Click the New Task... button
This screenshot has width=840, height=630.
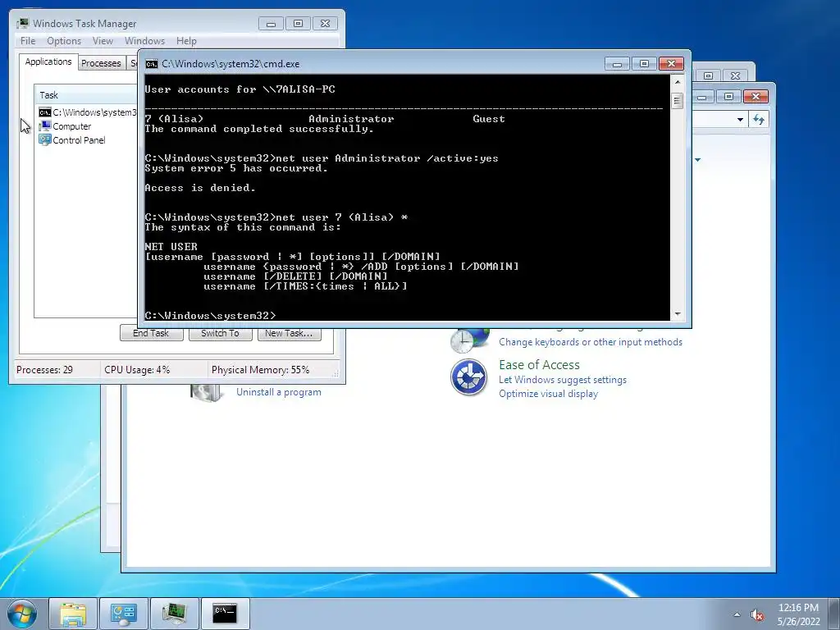[289, 333]
